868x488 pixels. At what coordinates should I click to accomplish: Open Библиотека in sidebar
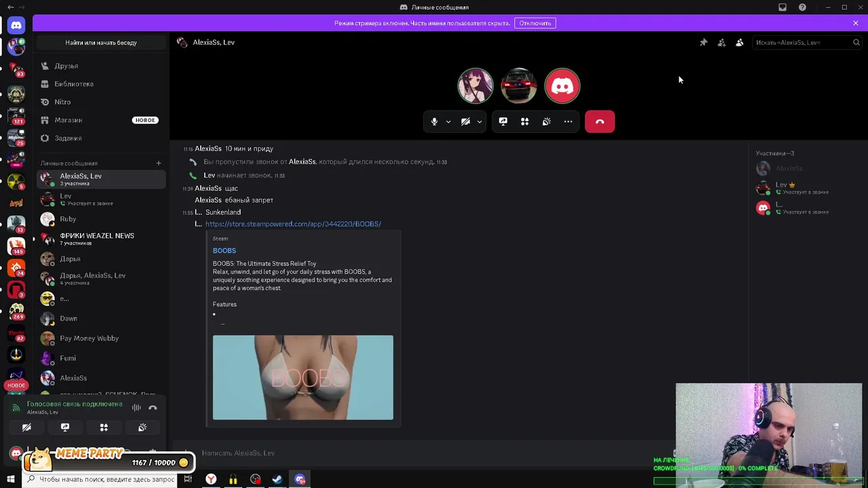point(101,84)
